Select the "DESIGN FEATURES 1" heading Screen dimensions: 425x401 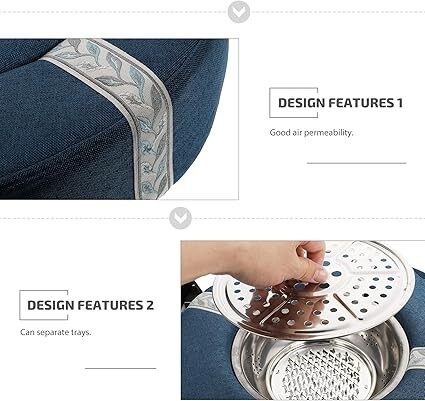tap(340, 103)
